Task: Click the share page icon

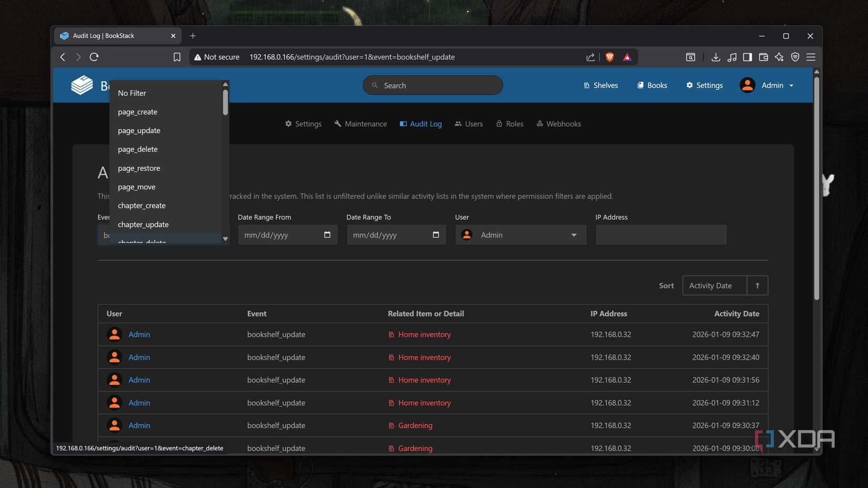Action: click(590, 57)
